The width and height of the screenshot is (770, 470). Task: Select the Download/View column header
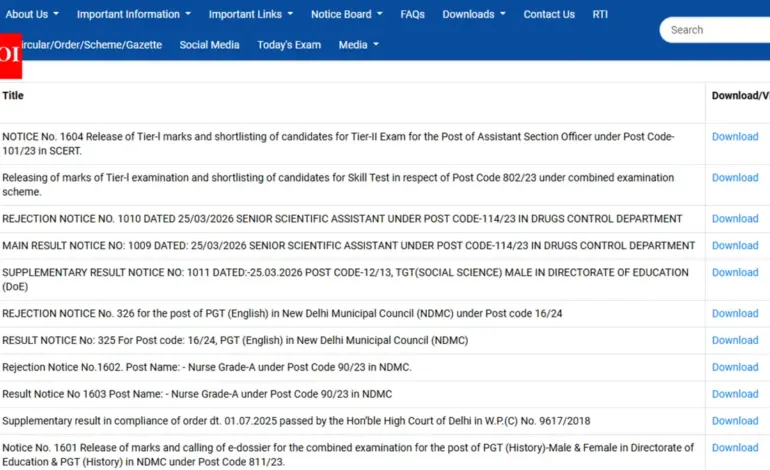coord(741,95)
